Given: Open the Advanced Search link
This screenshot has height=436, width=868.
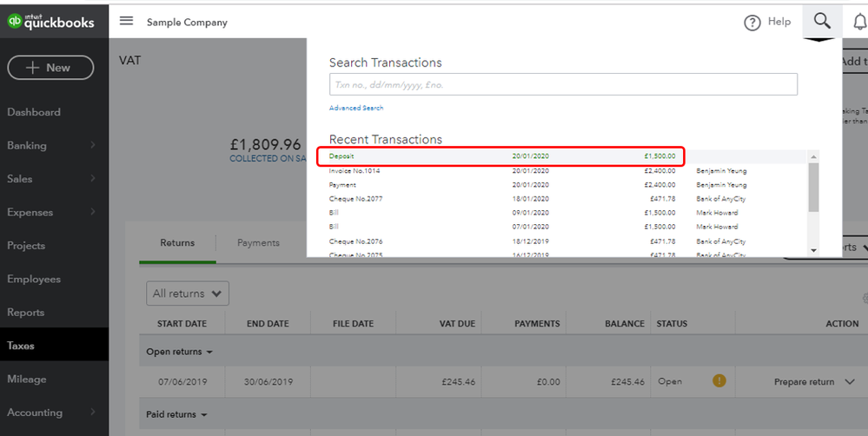Looking at the screenshot, I should click(x=356, y=108).
